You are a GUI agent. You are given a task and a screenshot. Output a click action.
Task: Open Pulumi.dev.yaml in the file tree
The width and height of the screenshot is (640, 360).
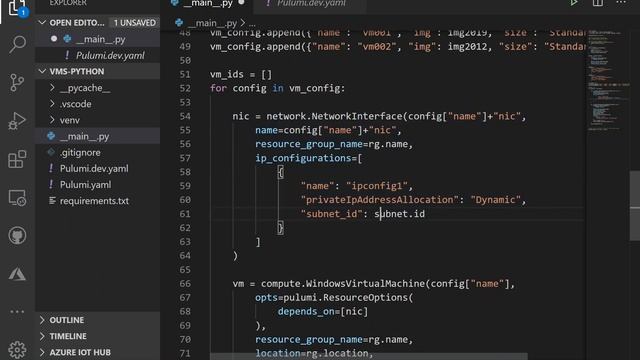pyautogui.click(x=94, y=169)
